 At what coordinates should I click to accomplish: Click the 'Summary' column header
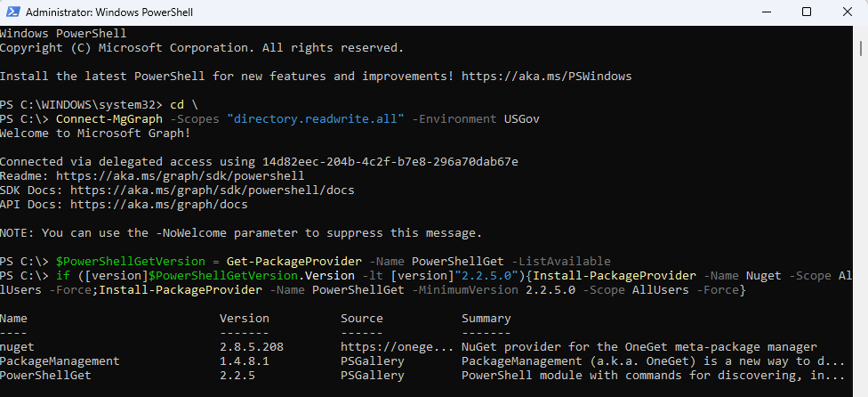coord(486,319)
